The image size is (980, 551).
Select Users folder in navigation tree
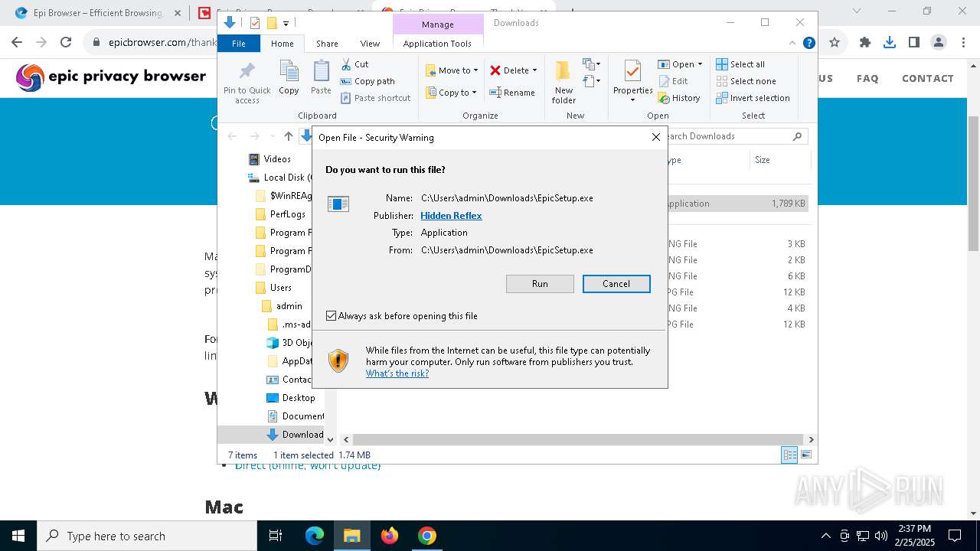(x=281, y=288)
